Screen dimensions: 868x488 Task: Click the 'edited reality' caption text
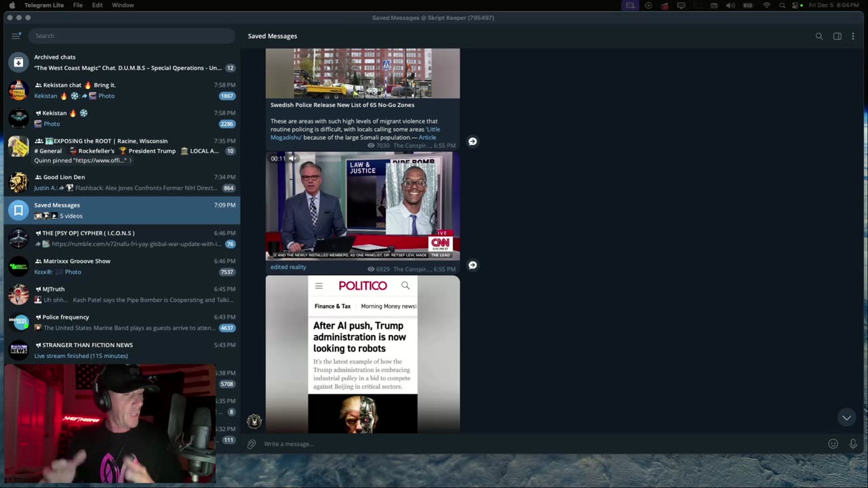click(288, 267)
